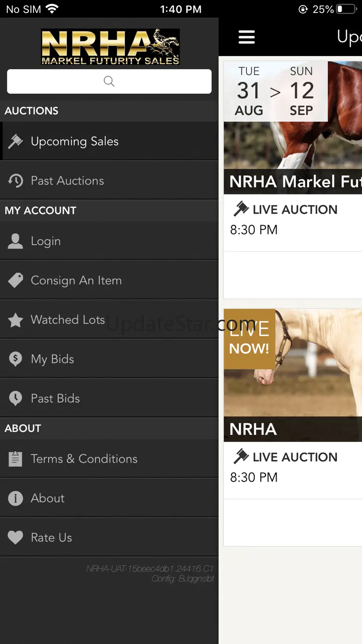Tap the LIVE NOW! auction badge
Screen dimensions: 362x644
pyautogui.click(x=249, y=339)
